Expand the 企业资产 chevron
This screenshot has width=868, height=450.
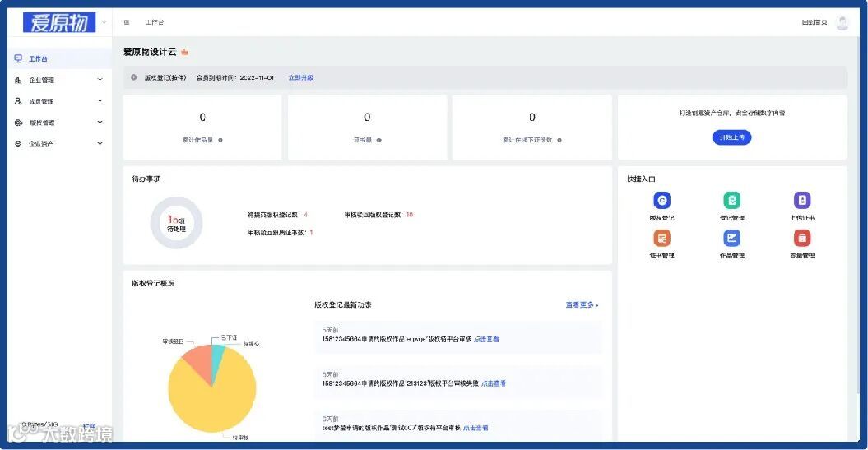tap(100, 143)
